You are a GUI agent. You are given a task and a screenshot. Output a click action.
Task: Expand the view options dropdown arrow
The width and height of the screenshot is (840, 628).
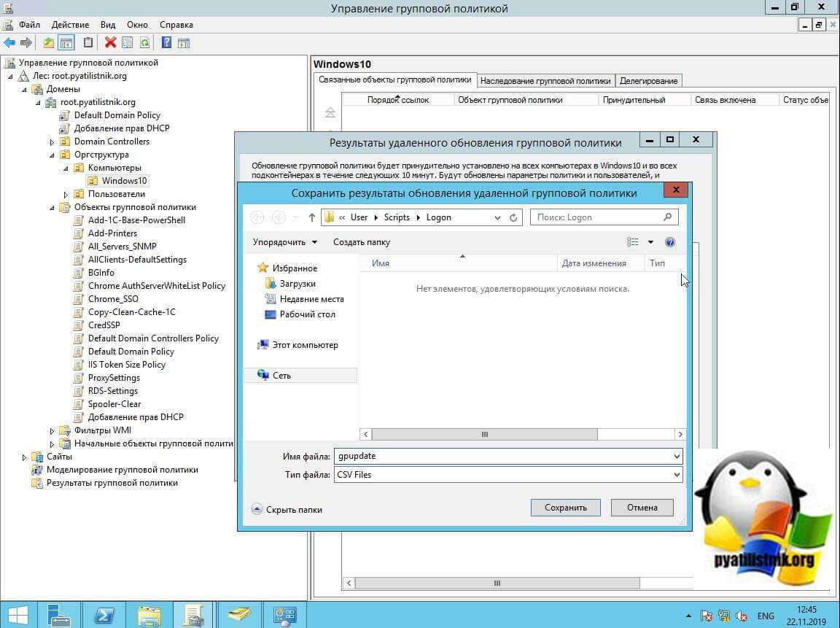(x=650, y=242)
